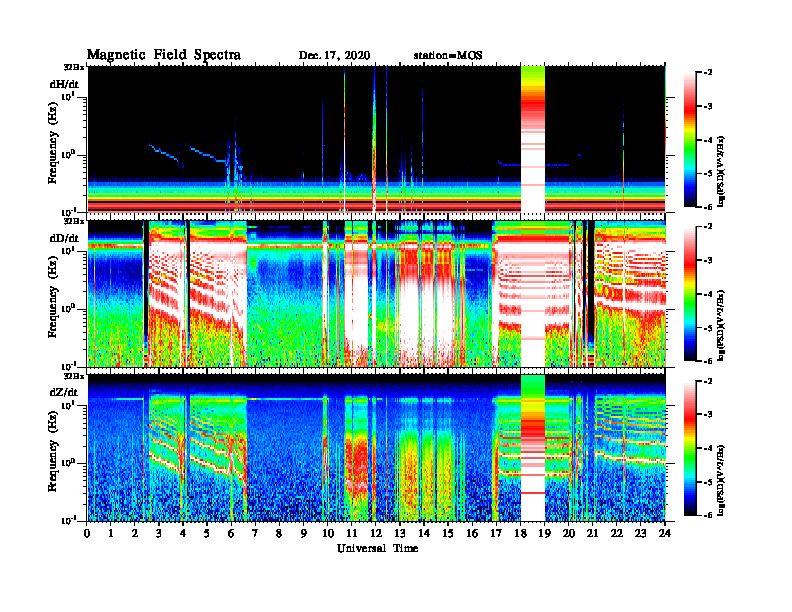The height and width of the screenshot is (612, 792).
Task: Click the dH/dt panel color scale bar
Action: pos(689,139)
